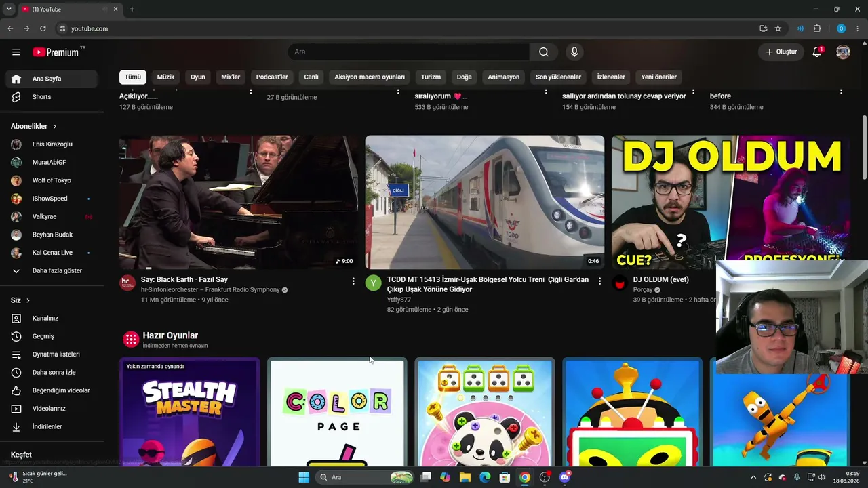Open a new browser tab
868x488 pixels.
coord(132,9)
